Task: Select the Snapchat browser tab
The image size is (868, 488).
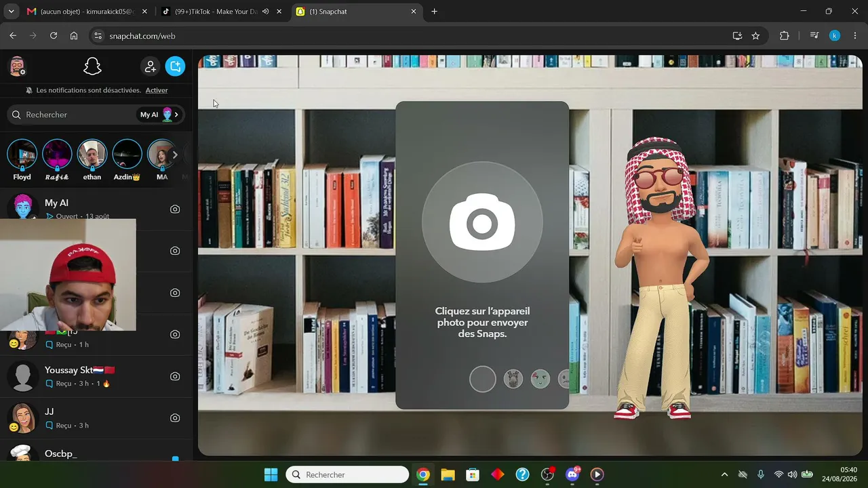Action: point(357,12)
